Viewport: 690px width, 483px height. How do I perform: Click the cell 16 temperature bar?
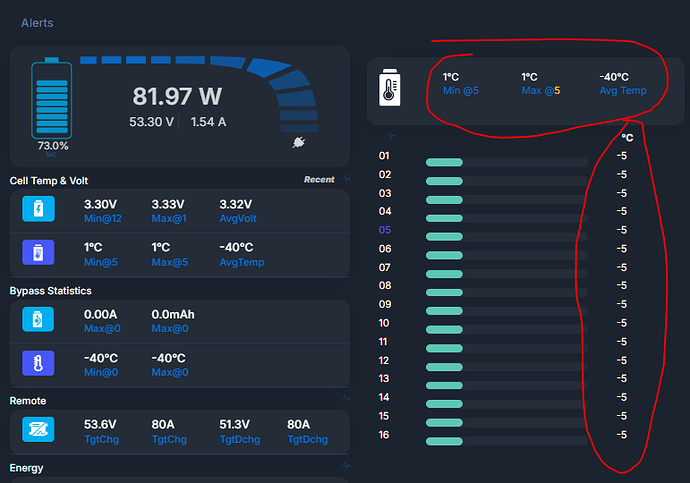(x=444, y=441)
